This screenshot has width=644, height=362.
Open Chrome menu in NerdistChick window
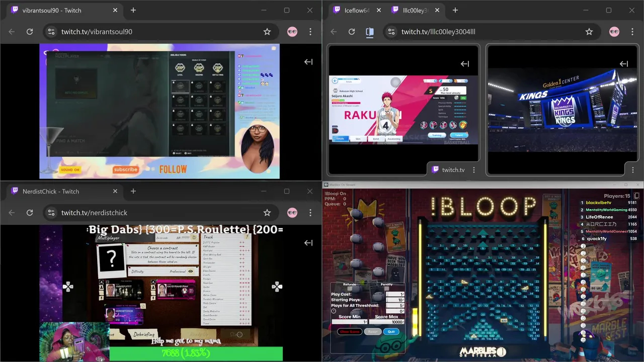pyautogui.click(x=310, y=213)
